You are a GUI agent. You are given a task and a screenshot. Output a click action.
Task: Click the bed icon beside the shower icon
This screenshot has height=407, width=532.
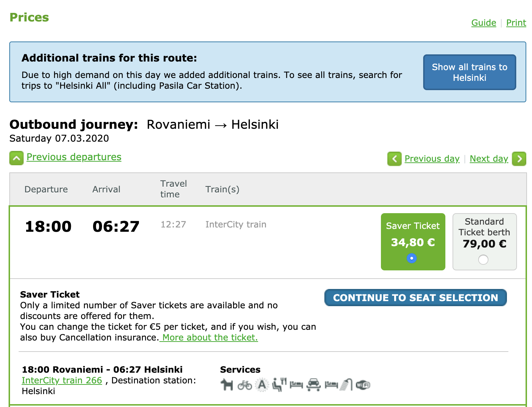pos(331,385)
